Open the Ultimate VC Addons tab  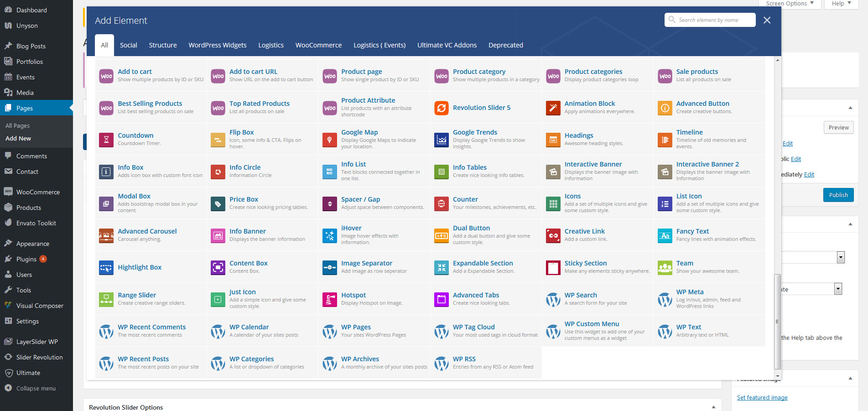447,45
